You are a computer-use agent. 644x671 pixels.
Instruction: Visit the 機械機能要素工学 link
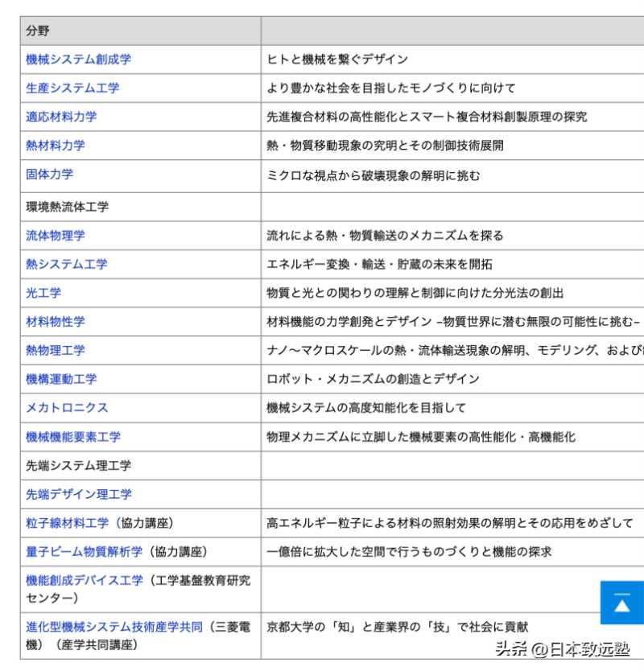pos(73,437)
